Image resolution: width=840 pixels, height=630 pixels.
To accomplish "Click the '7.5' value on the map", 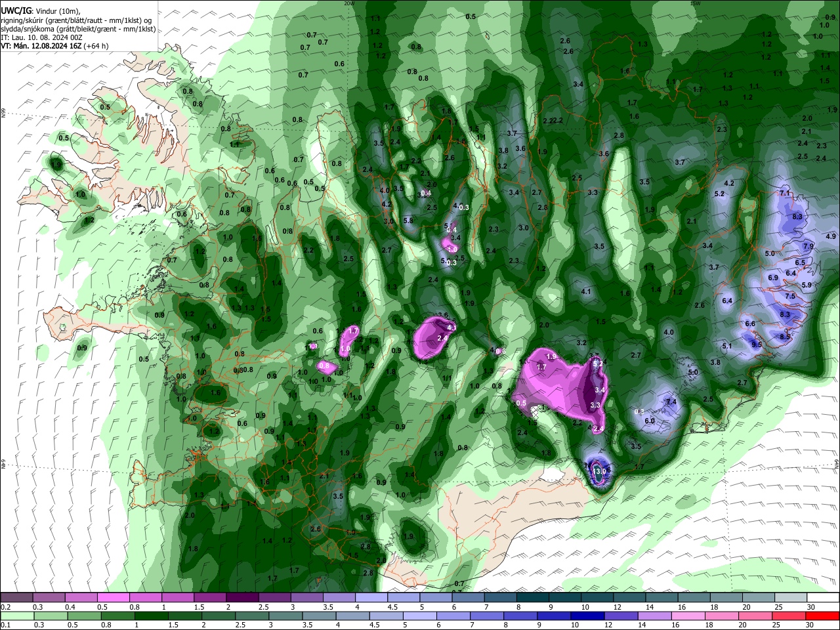I will (790, 296).
